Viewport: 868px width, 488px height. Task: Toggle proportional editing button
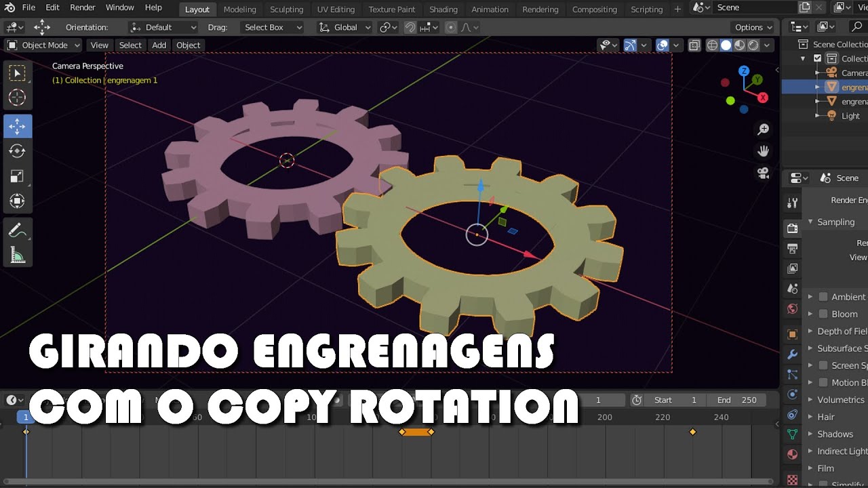(x=451, y=28)
